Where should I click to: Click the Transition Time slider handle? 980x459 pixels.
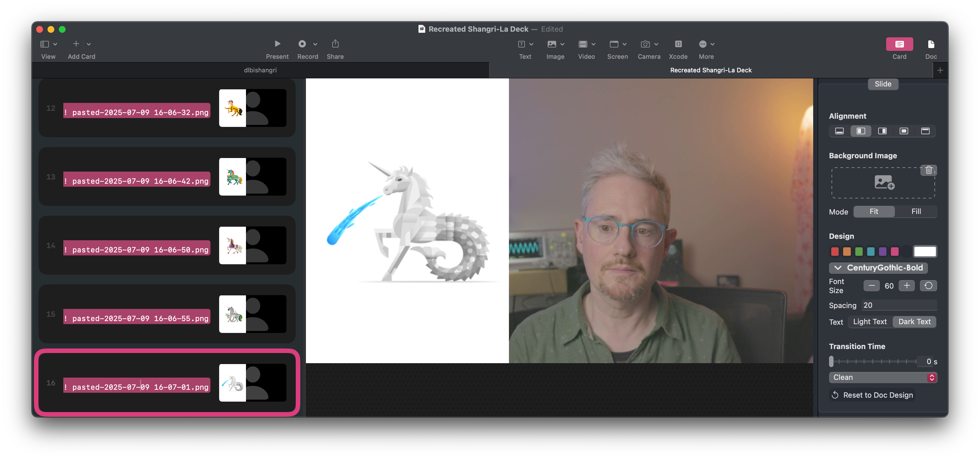click(831, 361)
